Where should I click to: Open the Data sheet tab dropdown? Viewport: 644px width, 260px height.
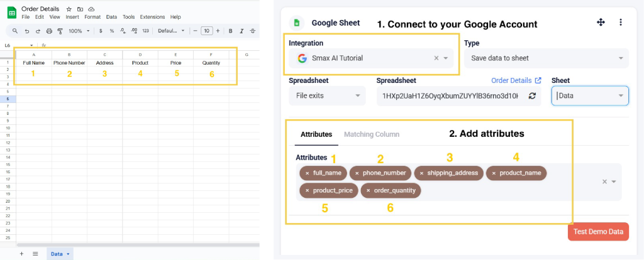pos(68,254)
